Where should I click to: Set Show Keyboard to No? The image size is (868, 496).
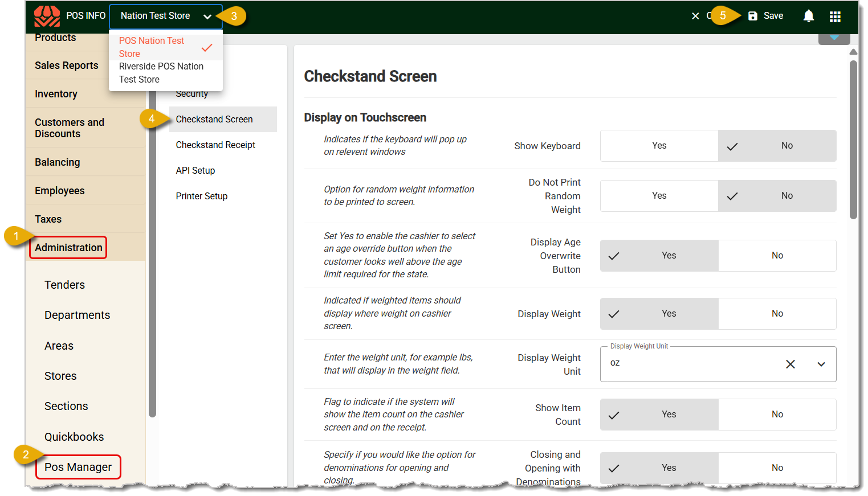point(777,146)
